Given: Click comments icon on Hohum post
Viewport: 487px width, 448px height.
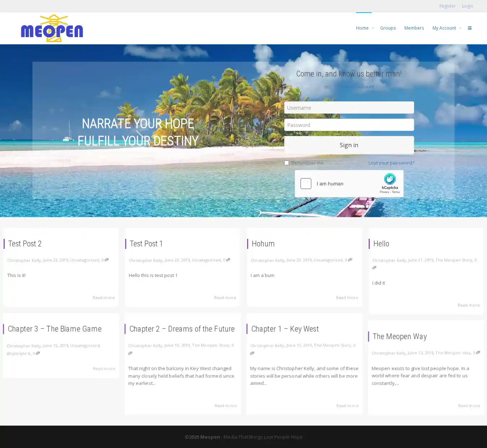Looking at the screenshot, I should (x=350, y=260).
